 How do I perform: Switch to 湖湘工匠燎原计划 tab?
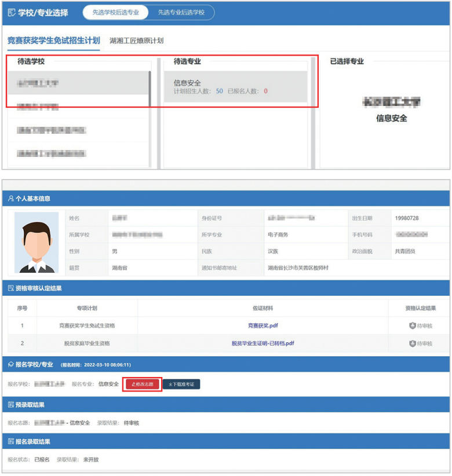click(x=137, y=41)
